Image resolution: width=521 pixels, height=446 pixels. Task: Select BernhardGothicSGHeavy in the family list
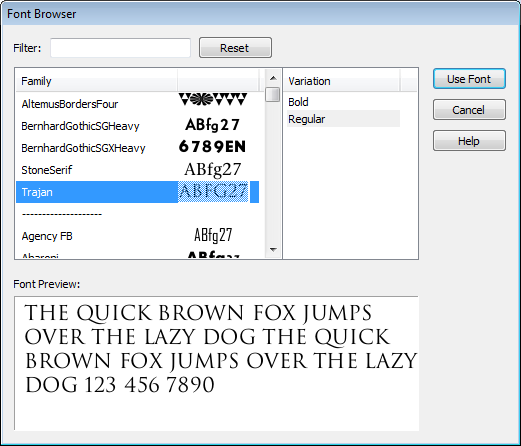coord(137,126)
